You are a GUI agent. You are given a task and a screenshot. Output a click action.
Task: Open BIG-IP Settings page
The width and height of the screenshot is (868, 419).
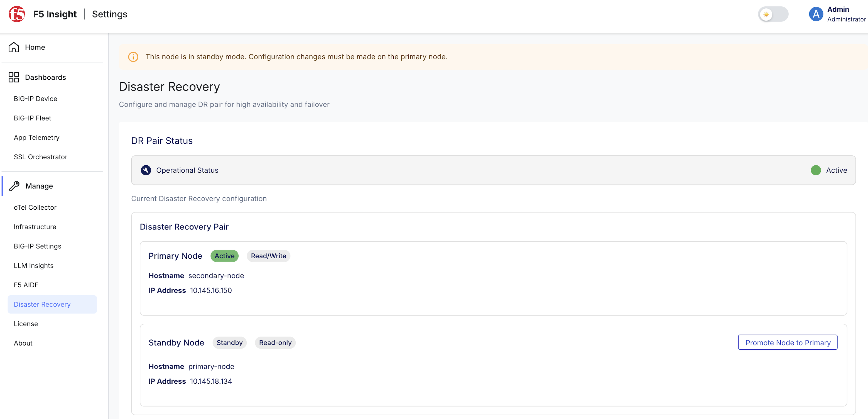(37, 246)
